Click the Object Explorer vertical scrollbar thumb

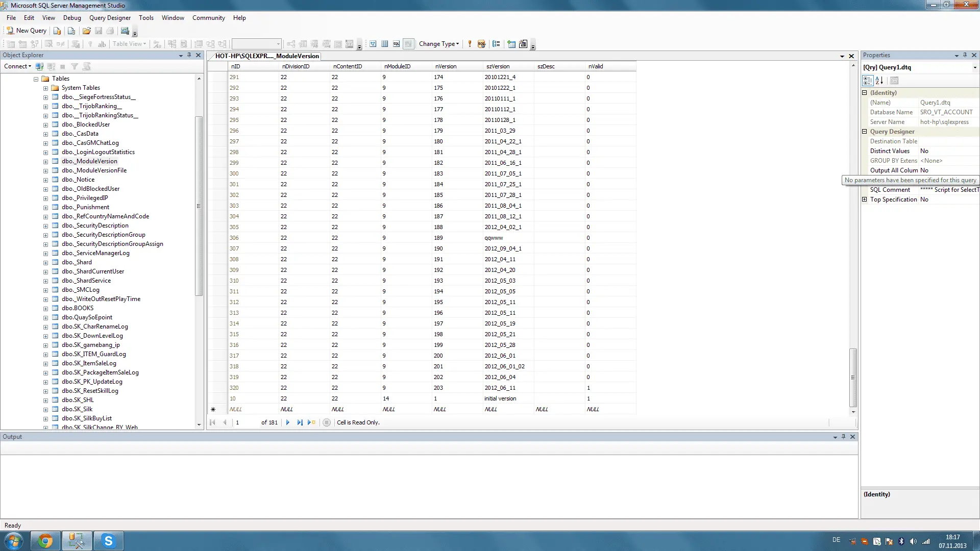[x=199, y=206]
